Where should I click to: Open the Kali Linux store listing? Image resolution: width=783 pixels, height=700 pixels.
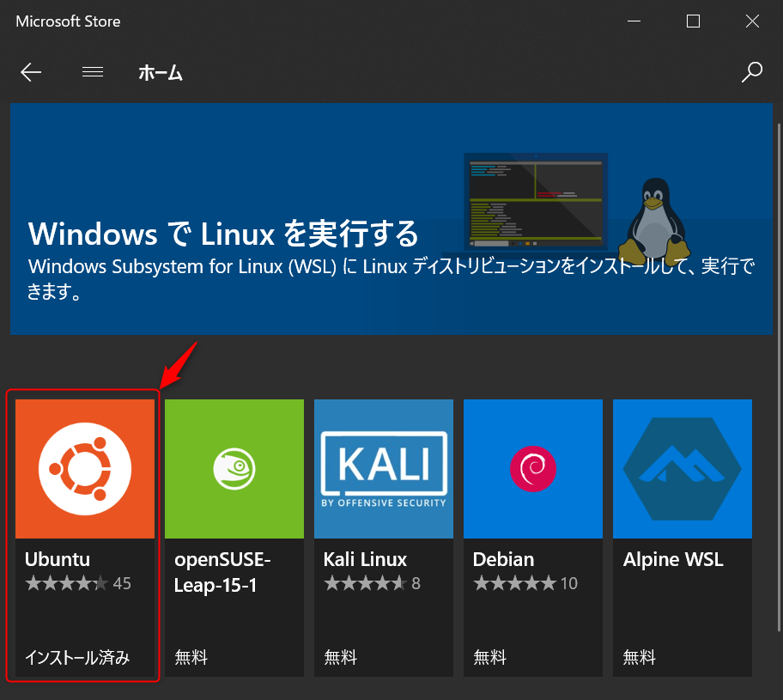coord(383,468)
